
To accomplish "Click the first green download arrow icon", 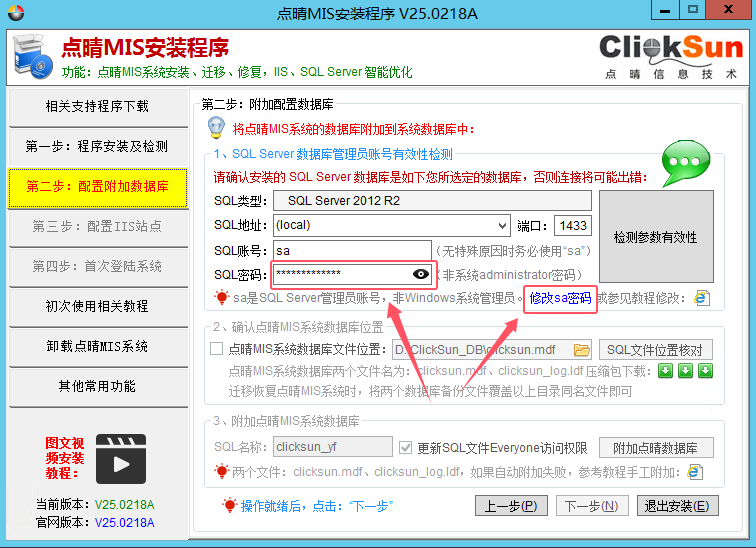I will [x=665, y=371].
